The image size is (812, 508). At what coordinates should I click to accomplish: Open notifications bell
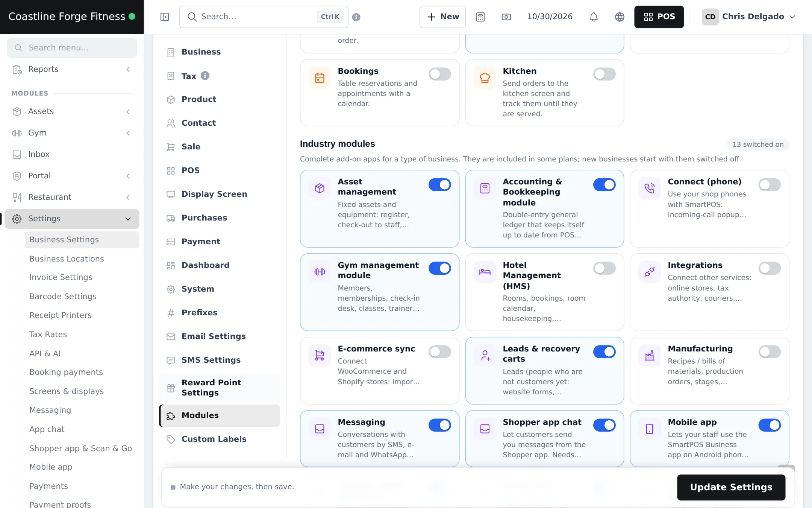click(x=594, y=17)
